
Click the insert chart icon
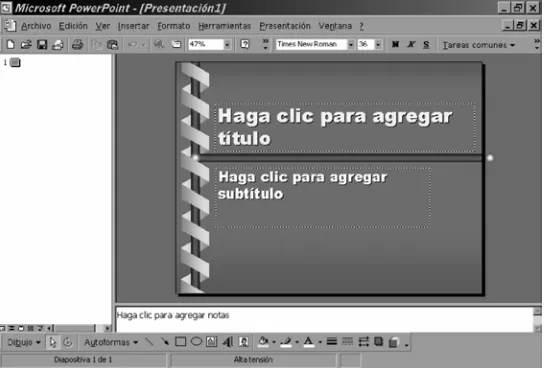pos(159,45)
